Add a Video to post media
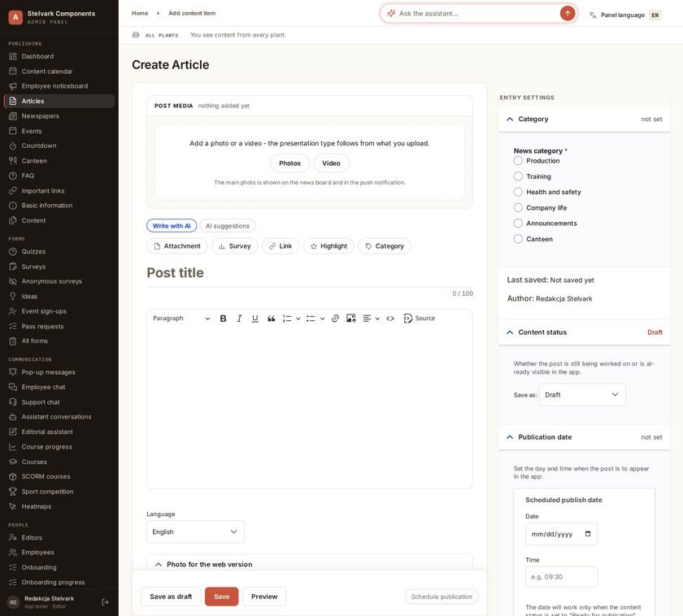 tap(331, 163)
